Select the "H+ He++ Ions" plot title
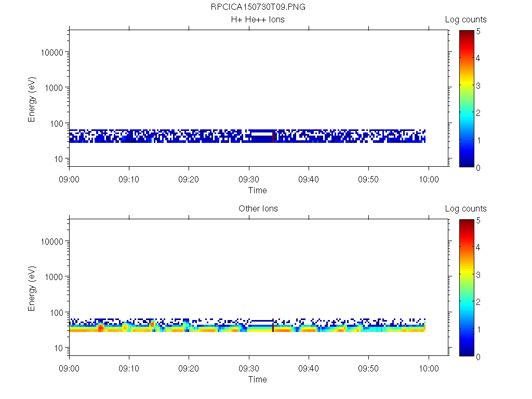This screenshot has height=399, width=532. [x=258, y=19]
